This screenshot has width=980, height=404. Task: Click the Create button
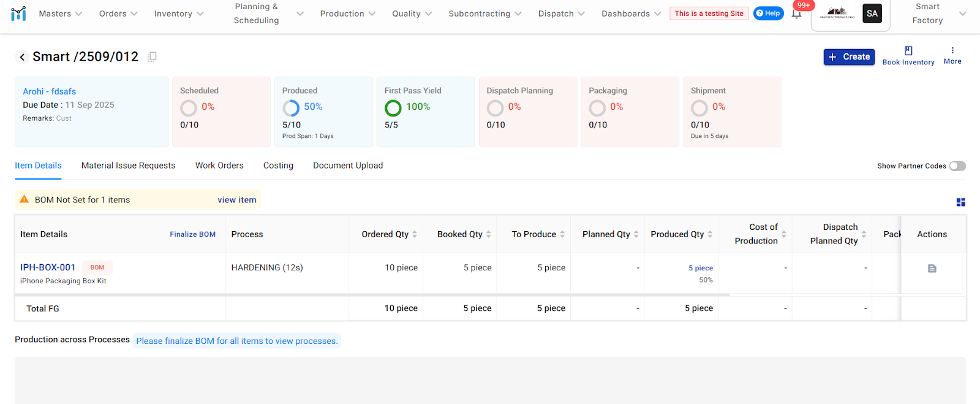[848, 57]
